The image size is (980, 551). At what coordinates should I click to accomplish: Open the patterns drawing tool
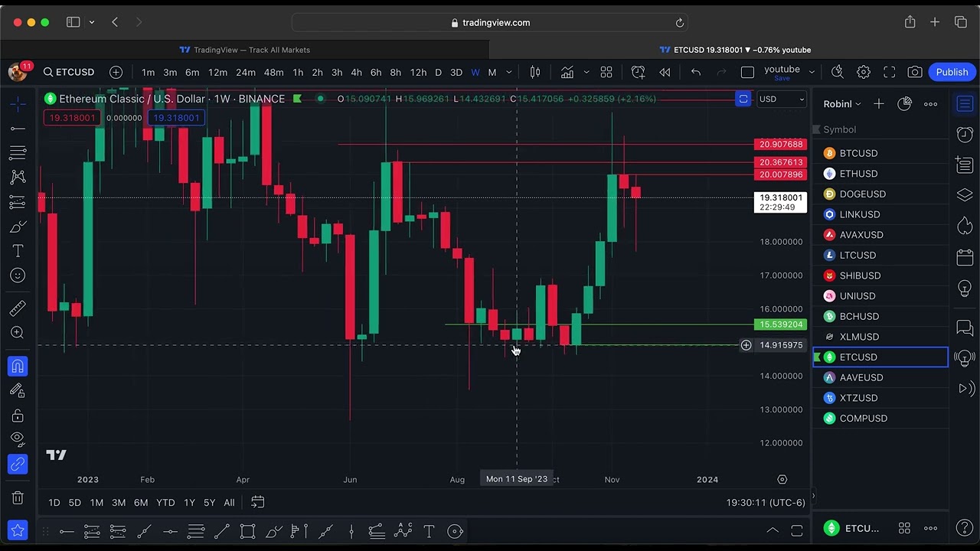tap(18, 177)
